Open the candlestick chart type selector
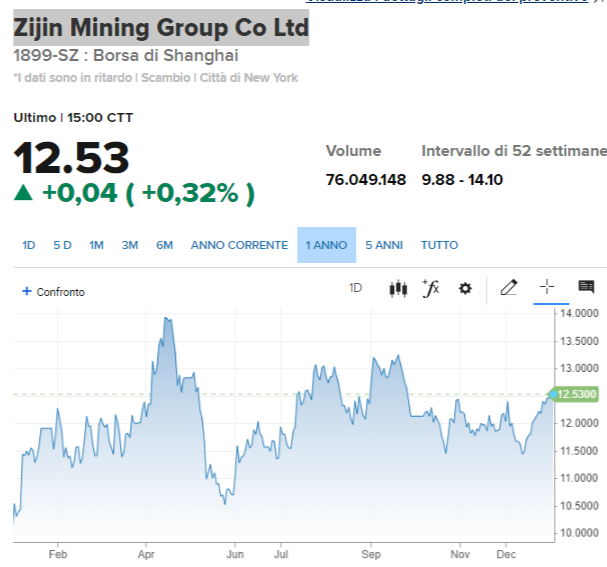 click(x=398, y=289)
